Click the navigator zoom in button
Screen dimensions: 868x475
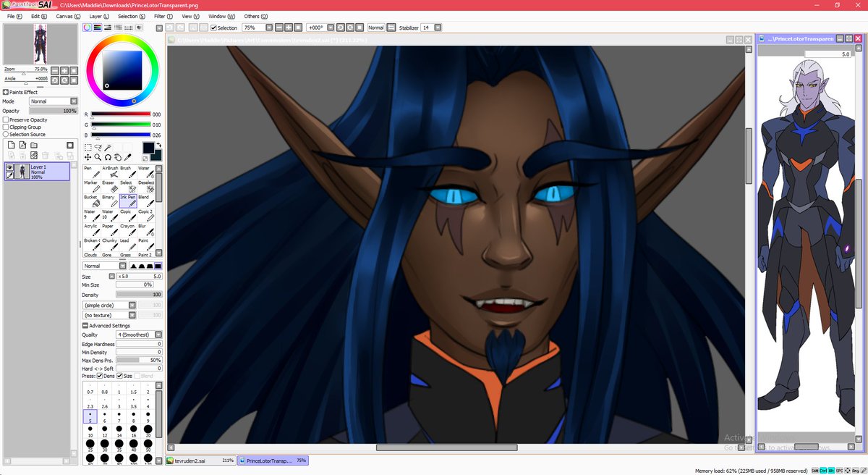[64, 70]
